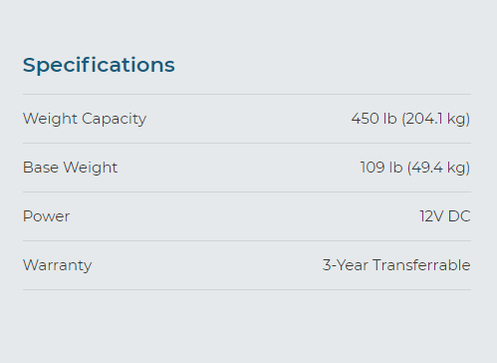The image size is (497, 363).
Task: Select the (204.1 kg) metric value
Action: (436, 119)
